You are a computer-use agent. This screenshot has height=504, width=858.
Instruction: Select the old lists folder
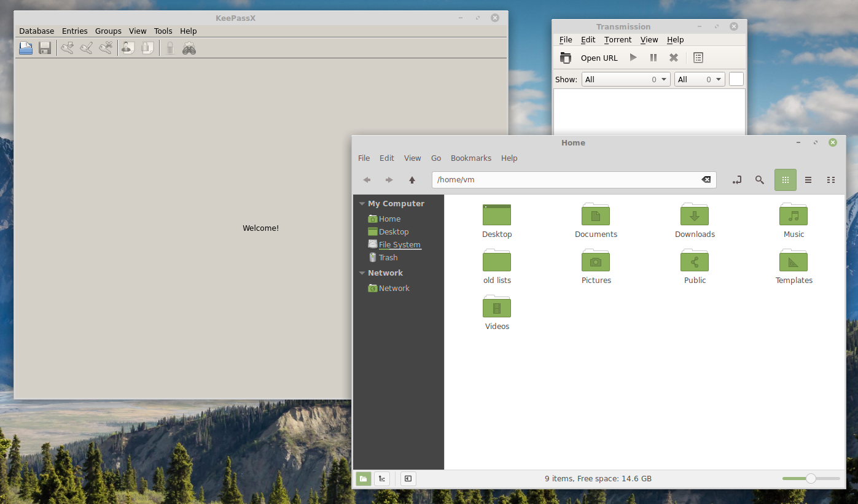[497, 261]
